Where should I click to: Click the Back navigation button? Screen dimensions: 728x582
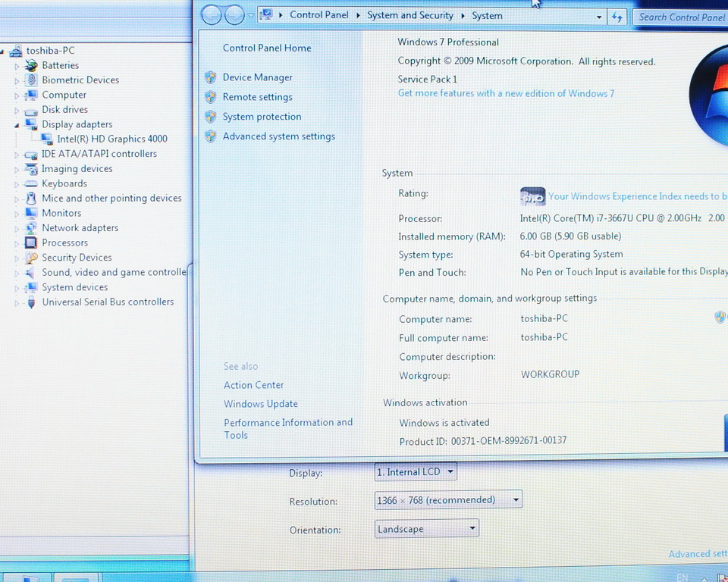coord(212,15)
